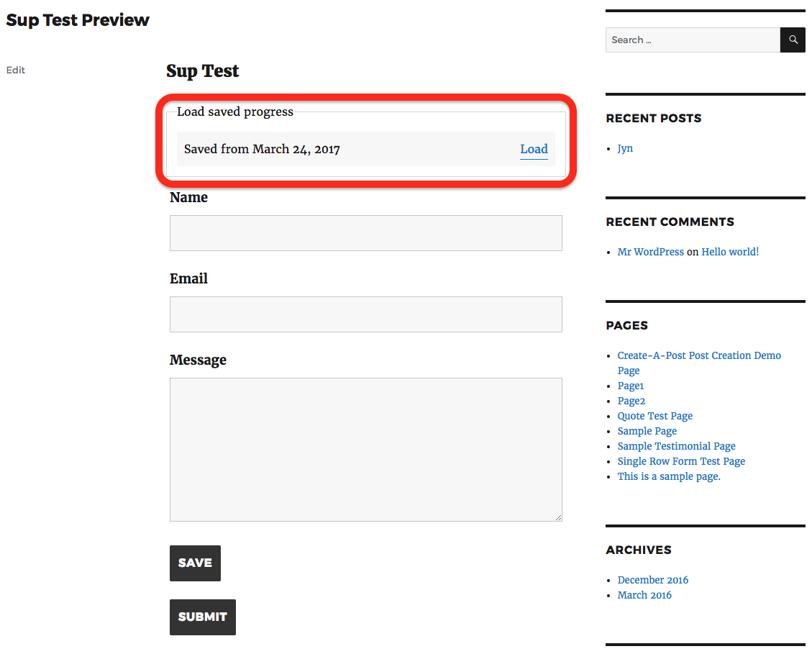This screenshot has width=812, height=654.
Task: Open the Quote Test Page
Action: (x=654, y=415)
